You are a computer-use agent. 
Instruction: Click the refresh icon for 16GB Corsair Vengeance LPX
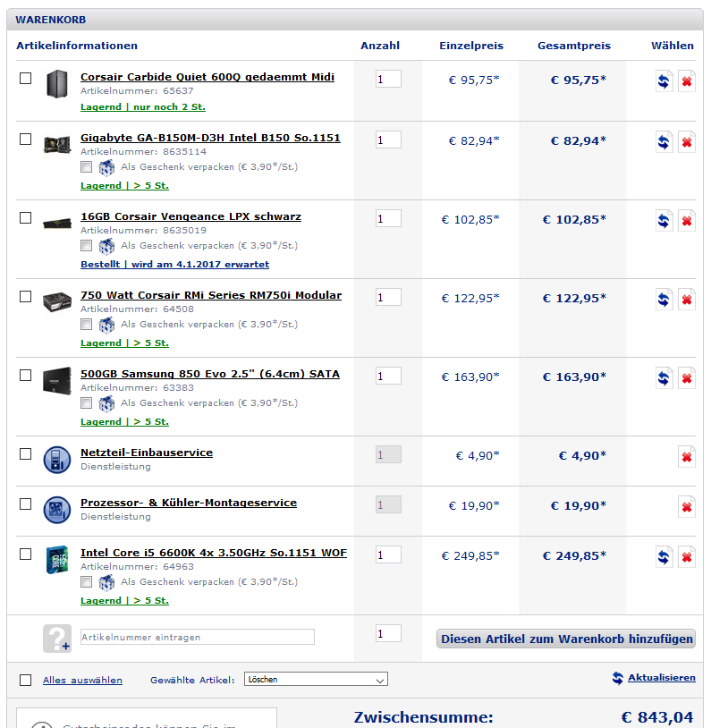point(664,221)
